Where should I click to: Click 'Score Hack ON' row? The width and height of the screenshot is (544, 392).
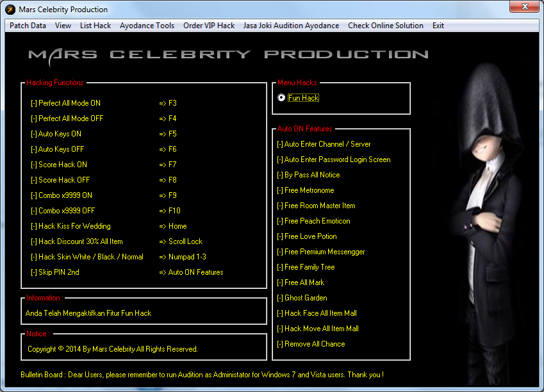tap(59, 165)
